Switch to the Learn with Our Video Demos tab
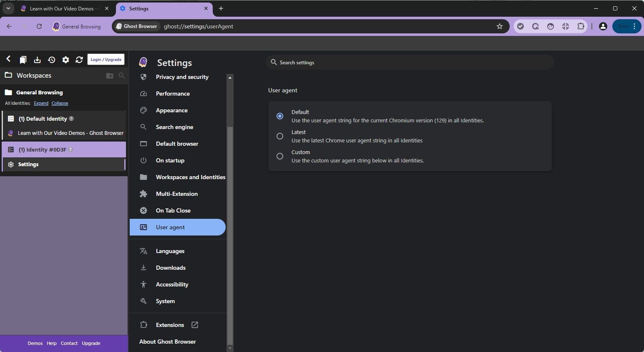 64,8
